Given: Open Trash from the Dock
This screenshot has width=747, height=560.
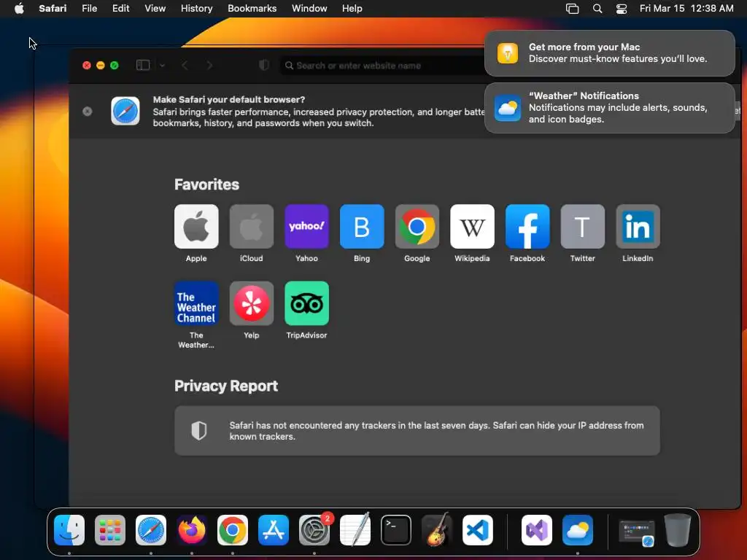Looking at the screenshot, I should click(x=678, y=530).
